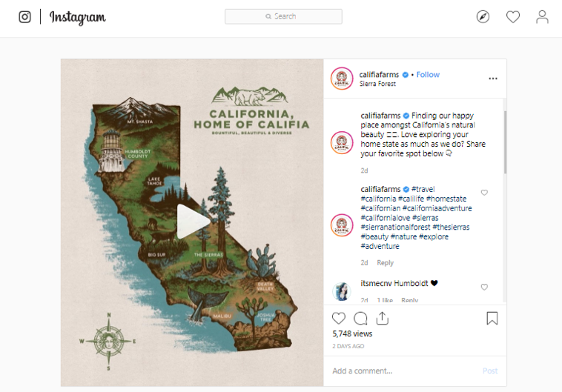Click the Instagram camera logo icon
Screen dimensions: 562x392
(x=24, y=17)
